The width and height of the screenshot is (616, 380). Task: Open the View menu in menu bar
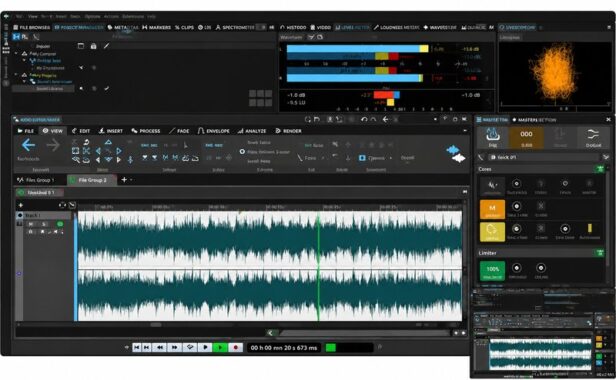pyautogui.click(x=33, y=17)
